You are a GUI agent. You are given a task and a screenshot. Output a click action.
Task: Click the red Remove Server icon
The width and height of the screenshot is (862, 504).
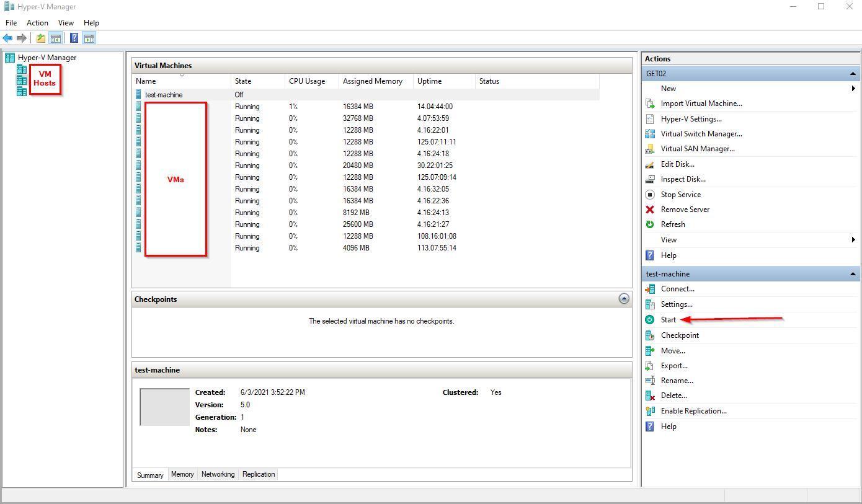(650, 210)
